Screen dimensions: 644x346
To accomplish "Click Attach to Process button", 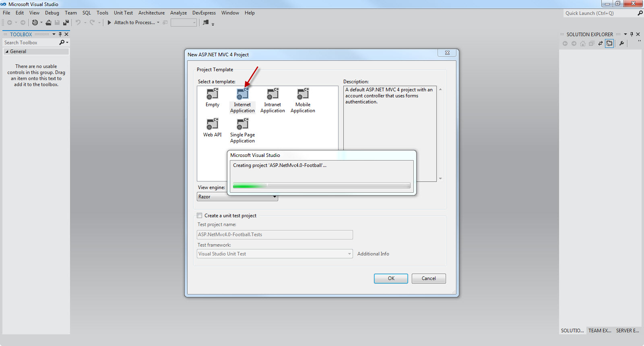I will [x=134, y=23].
